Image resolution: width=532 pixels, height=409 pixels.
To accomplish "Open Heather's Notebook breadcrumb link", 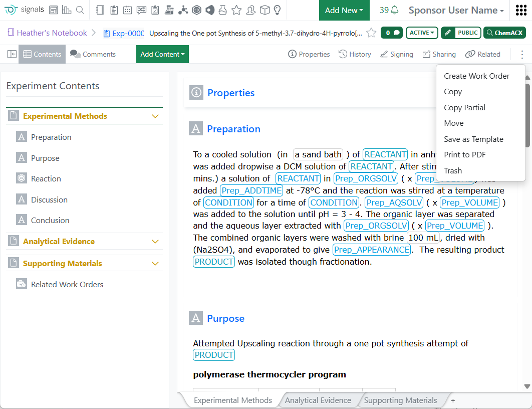I will tap(52, 33).
